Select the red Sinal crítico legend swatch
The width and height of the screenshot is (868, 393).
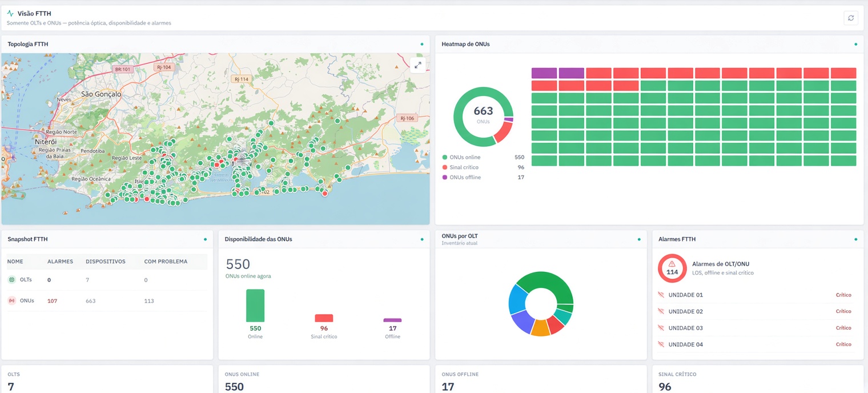pos(445,167)
